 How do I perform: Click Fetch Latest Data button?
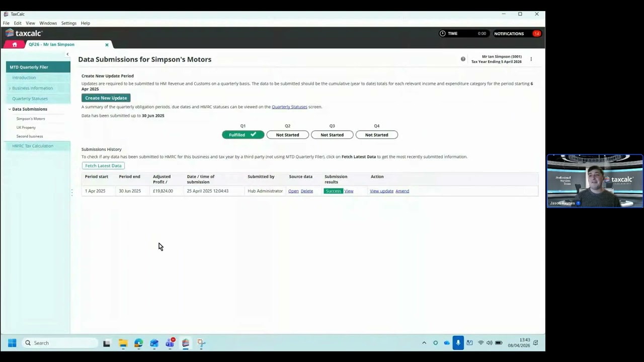pos(103,165)
